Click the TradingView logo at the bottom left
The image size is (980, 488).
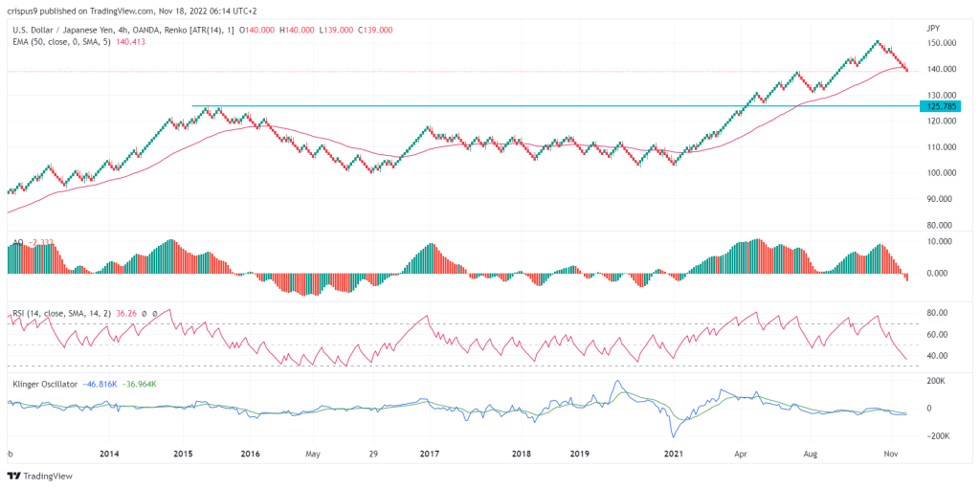[40, 476]
